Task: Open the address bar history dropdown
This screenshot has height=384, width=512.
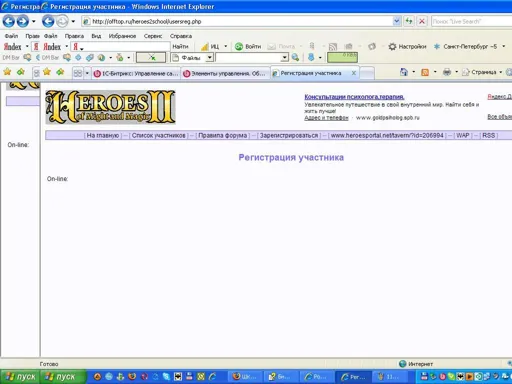Action: tap(397, 21)
